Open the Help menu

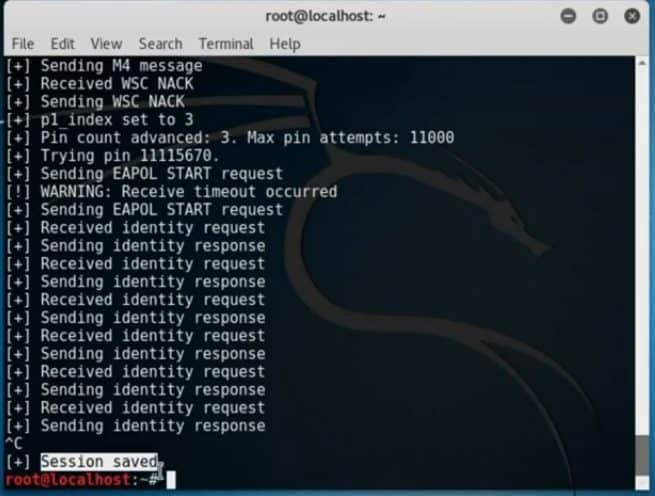tap(285, 43)
